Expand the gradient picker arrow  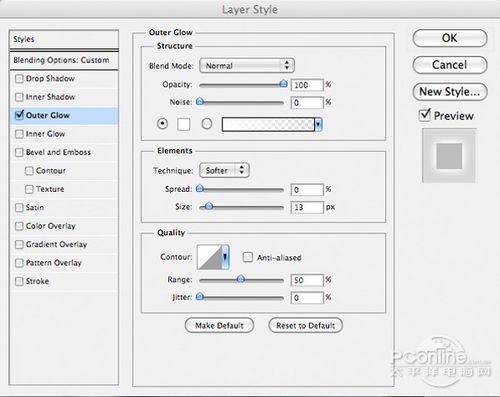click(318, 124)
